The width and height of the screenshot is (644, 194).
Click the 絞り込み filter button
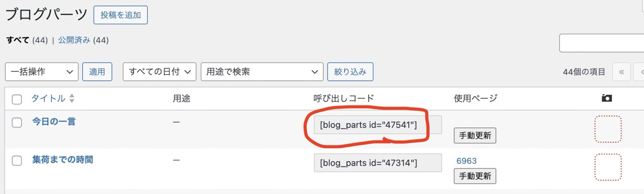350,72
